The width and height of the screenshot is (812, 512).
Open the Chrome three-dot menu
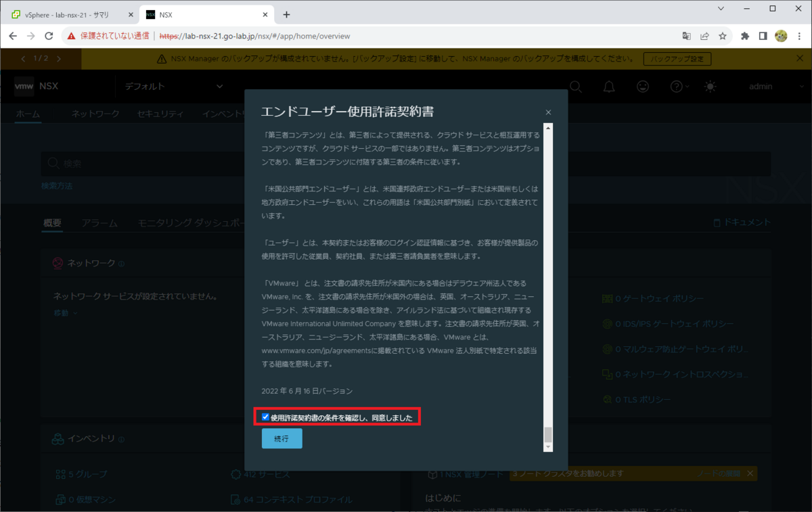point(799,36)
